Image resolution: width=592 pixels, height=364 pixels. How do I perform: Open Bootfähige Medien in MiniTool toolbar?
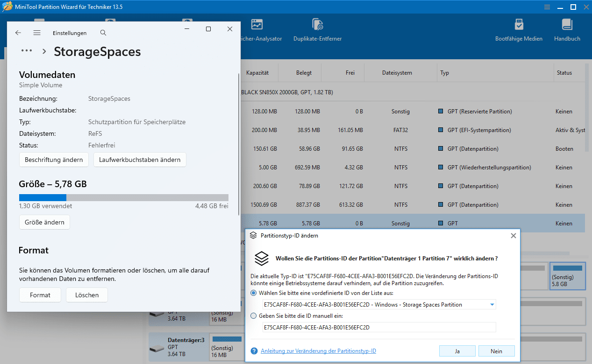pyautogui.click(x=519, y=30)
